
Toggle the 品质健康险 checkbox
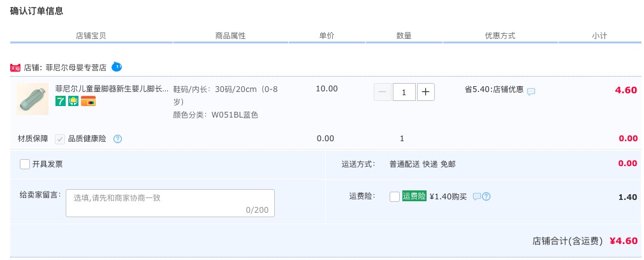coord(60,139)
